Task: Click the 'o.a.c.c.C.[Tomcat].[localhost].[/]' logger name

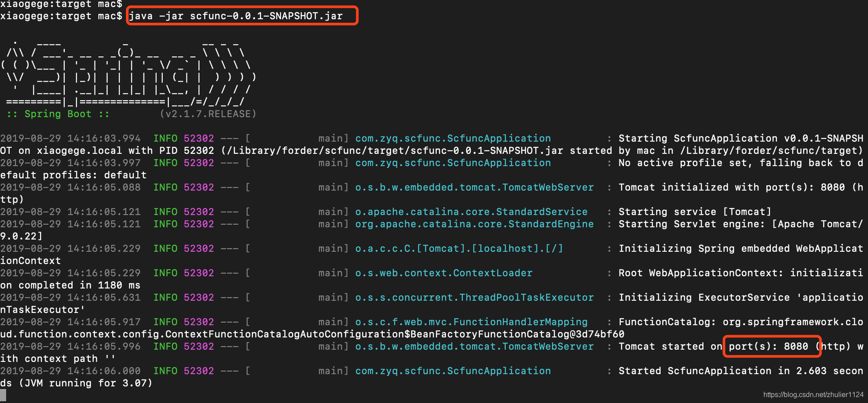Action: tap(459, 249)
